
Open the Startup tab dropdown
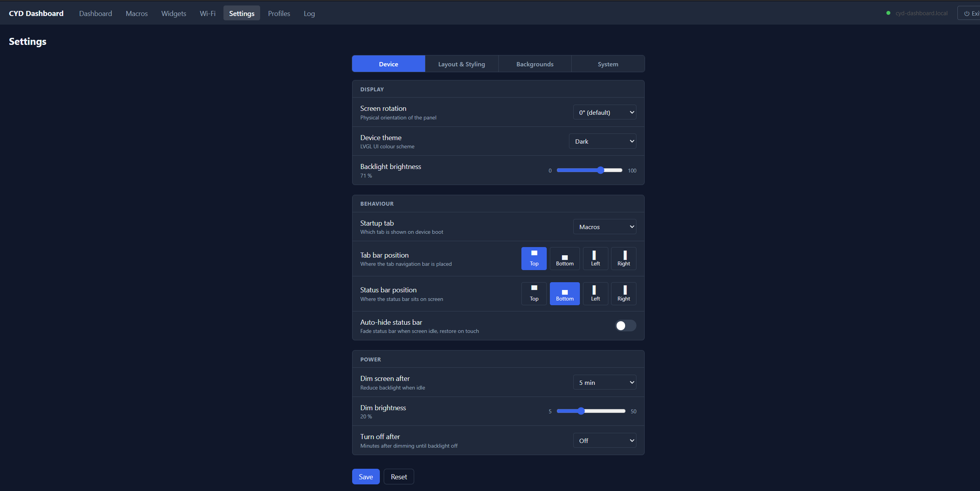tap(604, 227)
